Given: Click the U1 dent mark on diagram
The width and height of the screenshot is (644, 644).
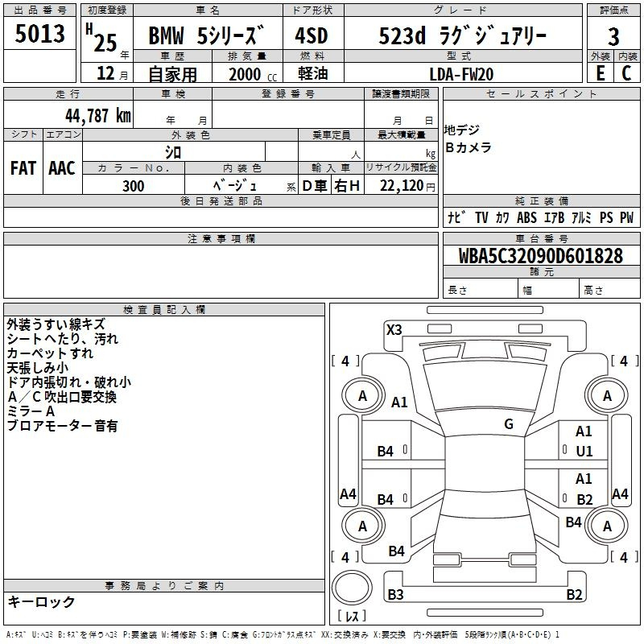Looking at the screenshot, I should (x=584, y=452).
